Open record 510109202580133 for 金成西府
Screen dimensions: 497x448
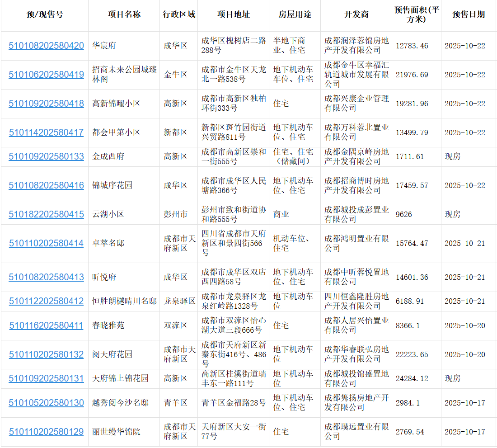(46, 156)
